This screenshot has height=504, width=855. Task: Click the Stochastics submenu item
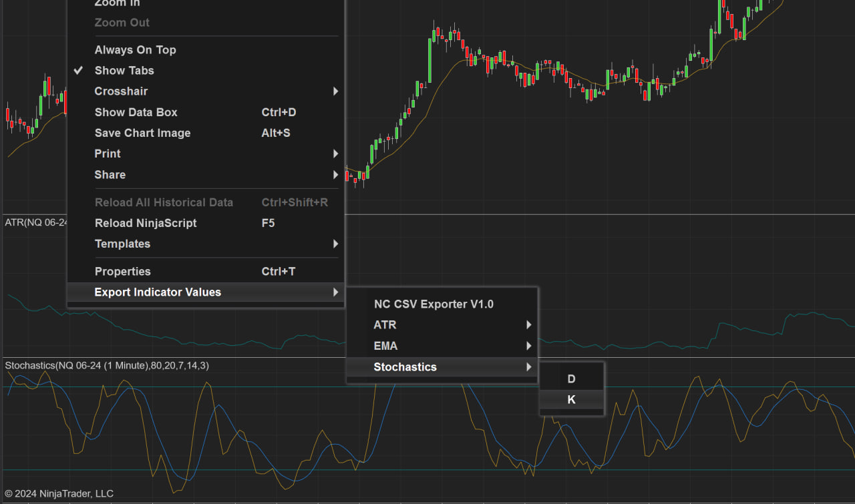pos(405,367)
